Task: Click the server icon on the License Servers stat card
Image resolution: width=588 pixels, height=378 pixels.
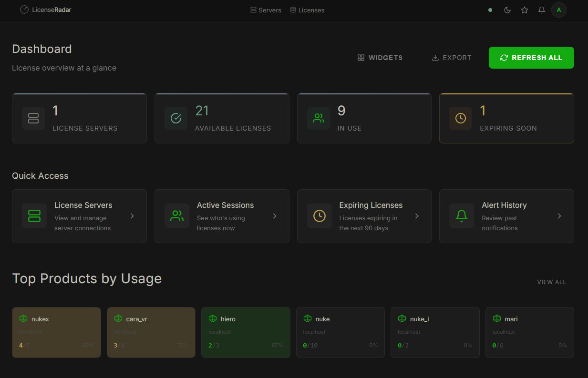Action: pos(33,118)
